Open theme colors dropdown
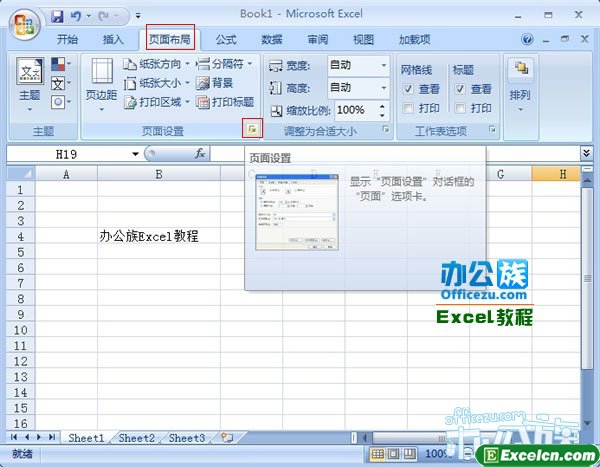 [x=61, y=64]
